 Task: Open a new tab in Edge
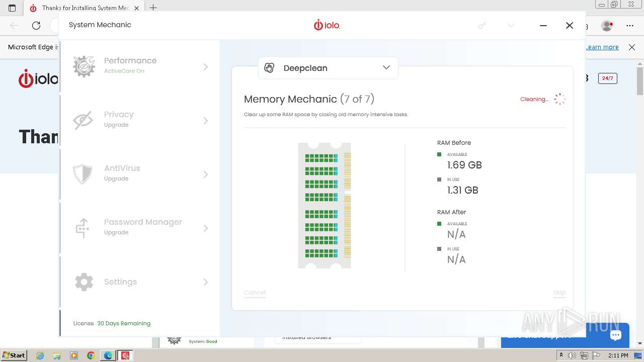(x=153, y=8)
